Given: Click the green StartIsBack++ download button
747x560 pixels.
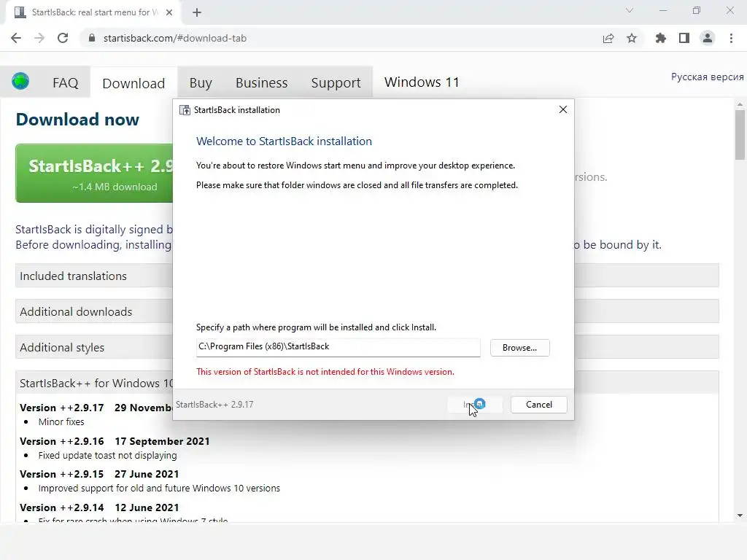Looking at the screenshot, I should [x=94, y=174].
